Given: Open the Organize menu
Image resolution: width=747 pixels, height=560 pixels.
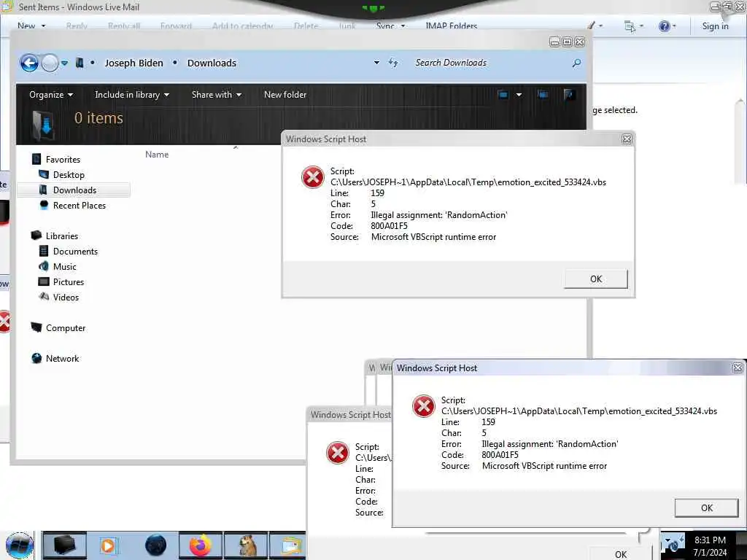Looking at the screenshot, I should [51, 95].
